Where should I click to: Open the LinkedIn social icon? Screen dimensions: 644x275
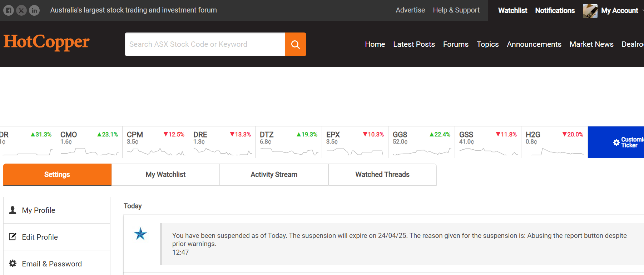34,10
